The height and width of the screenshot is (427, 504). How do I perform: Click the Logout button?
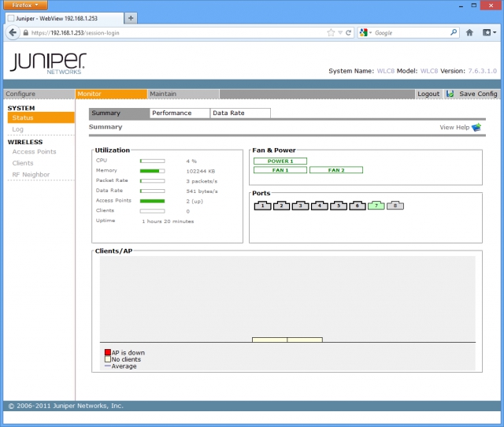[428, 94]
